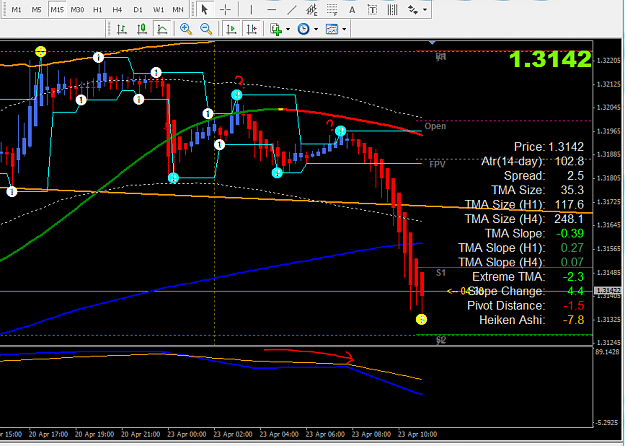Click the 'S1' support level label
Screen dimensions: 625x446
click(x=440, y=273)
